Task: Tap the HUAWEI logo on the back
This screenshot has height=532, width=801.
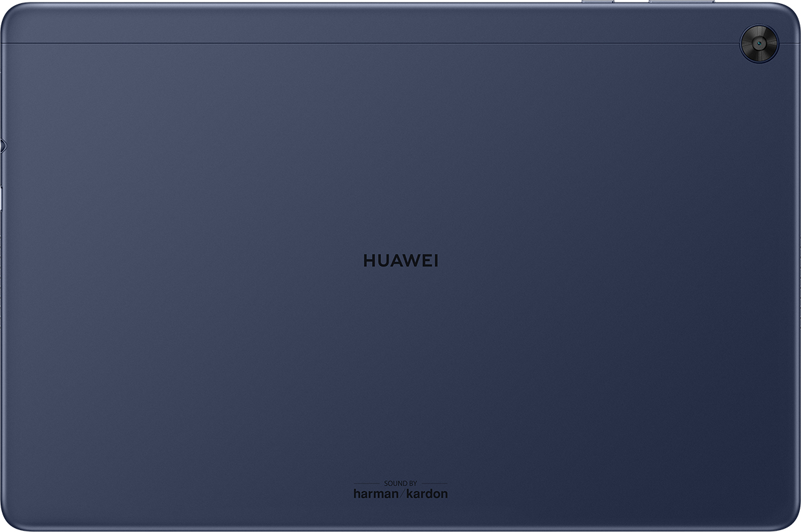Action: pyautogui.click(x=400, y=261)
